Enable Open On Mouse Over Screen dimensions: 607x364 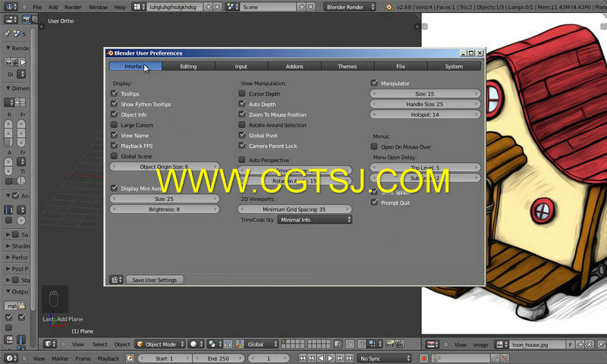[374, 146]
